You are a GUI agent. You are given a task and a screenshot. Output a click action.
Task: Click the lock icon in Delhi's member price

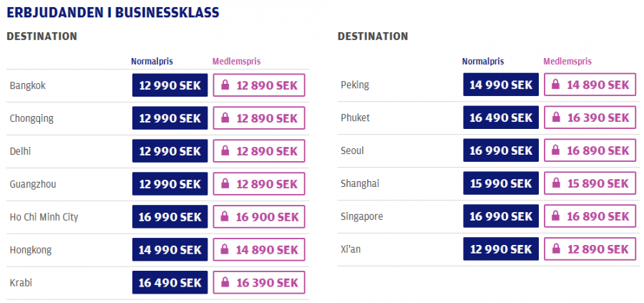225,151
